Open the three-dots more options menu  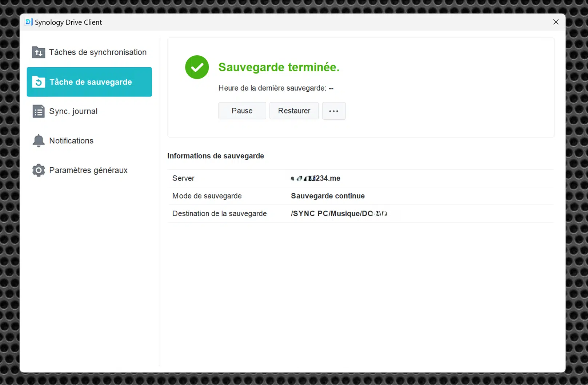[334, 111]
